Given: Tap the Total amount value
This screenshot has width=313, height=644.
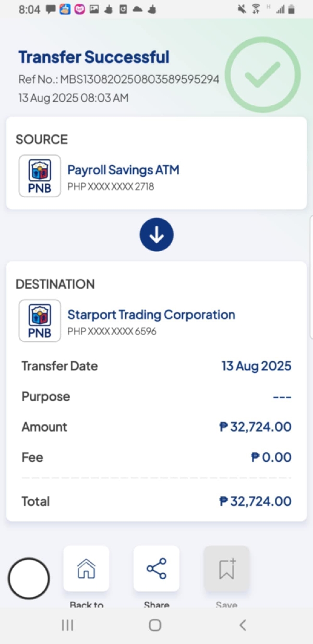Looking at the screenshot, I should click(255, 502).
